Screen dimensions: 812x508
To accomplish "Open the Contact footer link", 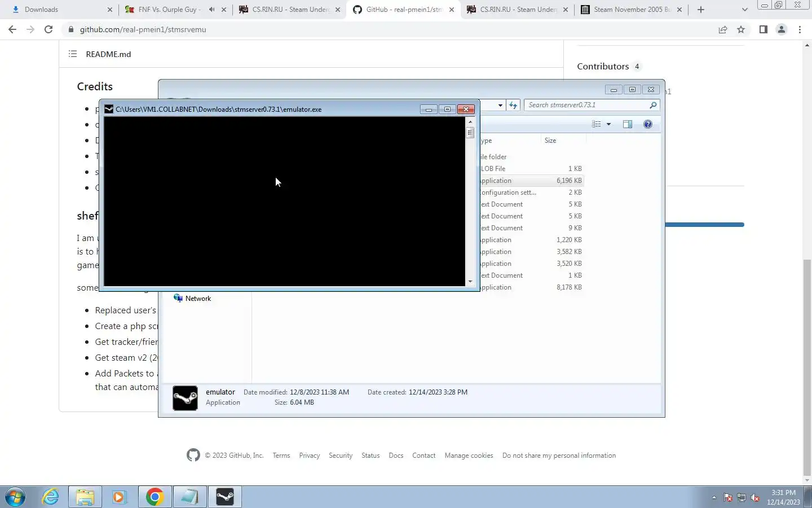I will 424,456.
